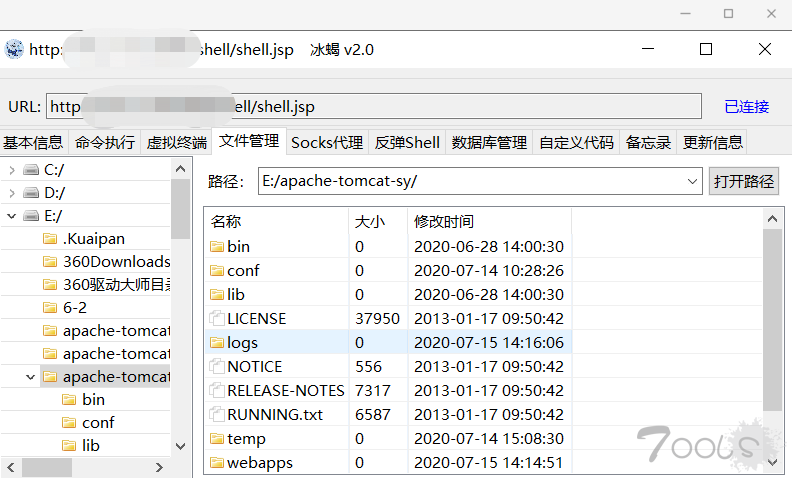Screen dimensions: 792x478
Task: Click the webapps folder icon
Action: coord(217,463)
